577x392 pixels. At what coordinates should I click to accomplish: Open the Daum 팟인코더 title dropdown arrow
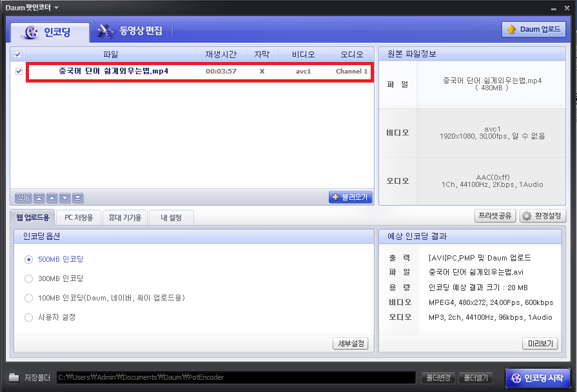click(56, 7)
